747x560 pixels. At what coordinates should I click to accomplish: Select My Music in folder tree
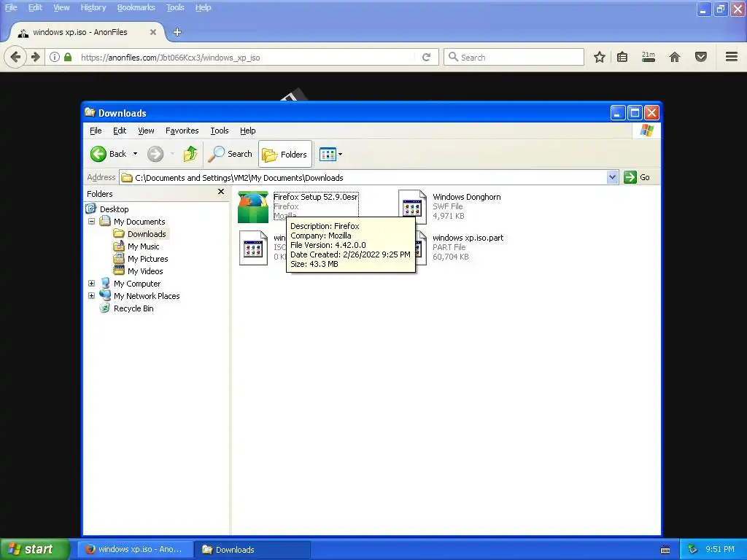[144, 246]
